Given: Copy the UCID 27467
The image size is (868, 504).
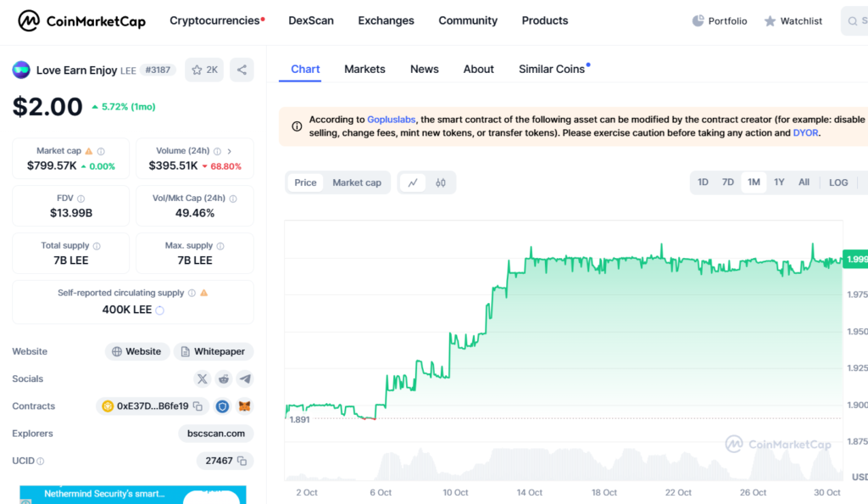Looking at the screenshot, I should coord(242,461).
